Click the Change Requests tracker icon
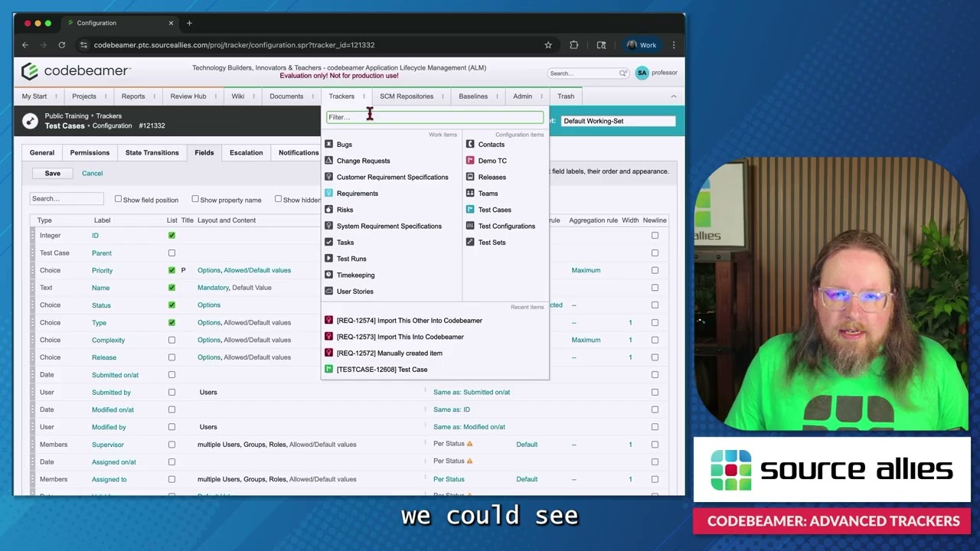Screen dimensions: 980x551 (329, 161)
